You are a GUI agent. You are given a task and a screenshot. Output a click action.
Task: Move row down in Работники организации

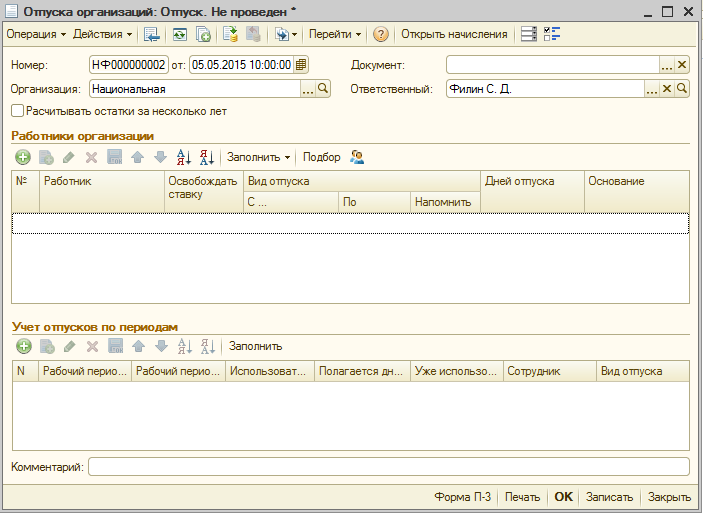pos(160,157)
